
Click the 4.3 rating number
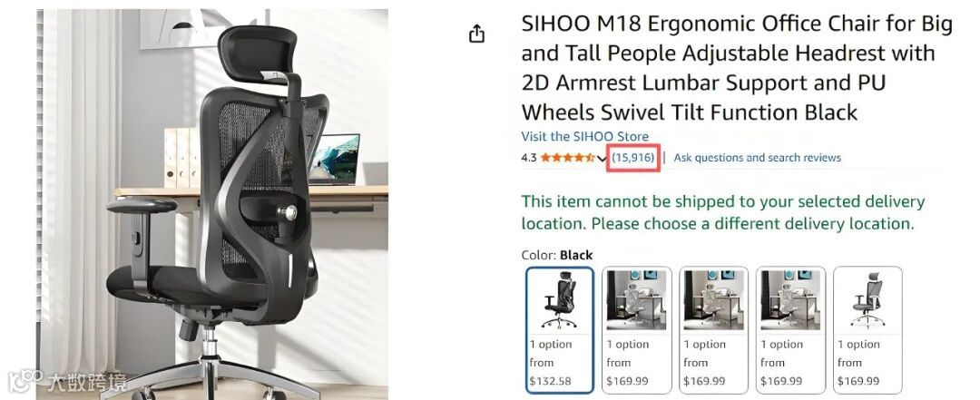[x=529, y=158]
